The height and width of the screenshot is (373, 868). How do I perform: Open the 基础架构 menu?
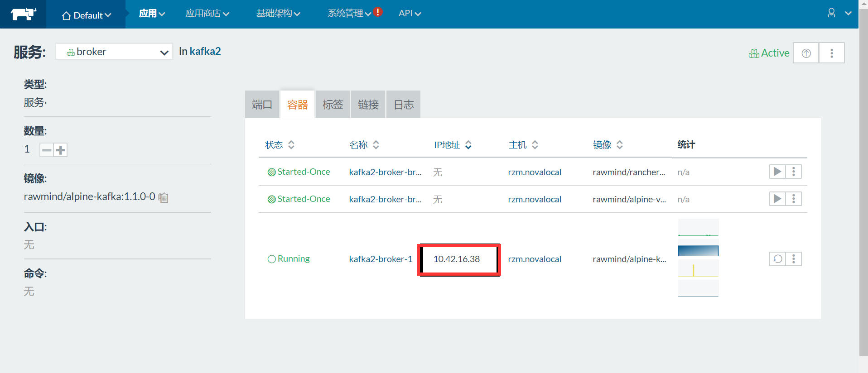[278, 14]
